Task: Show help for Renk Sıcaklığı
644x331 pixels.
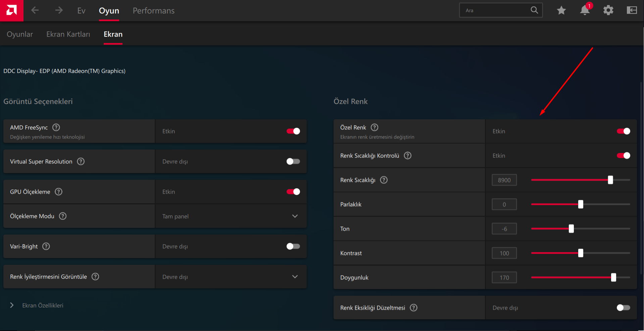Action: tap(384, 180)
